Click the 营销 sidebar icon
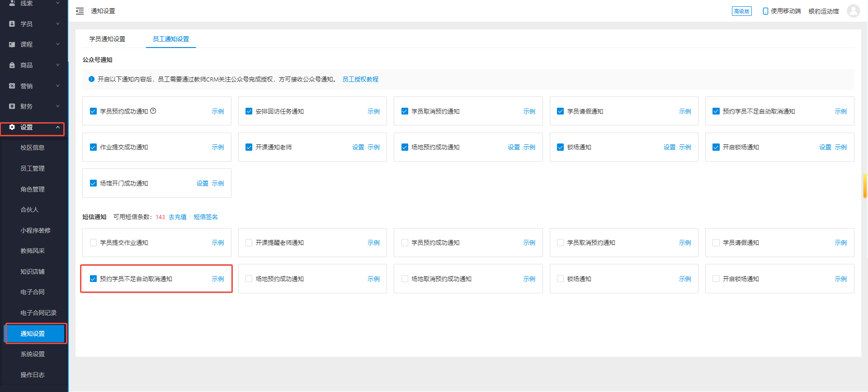 12,86
